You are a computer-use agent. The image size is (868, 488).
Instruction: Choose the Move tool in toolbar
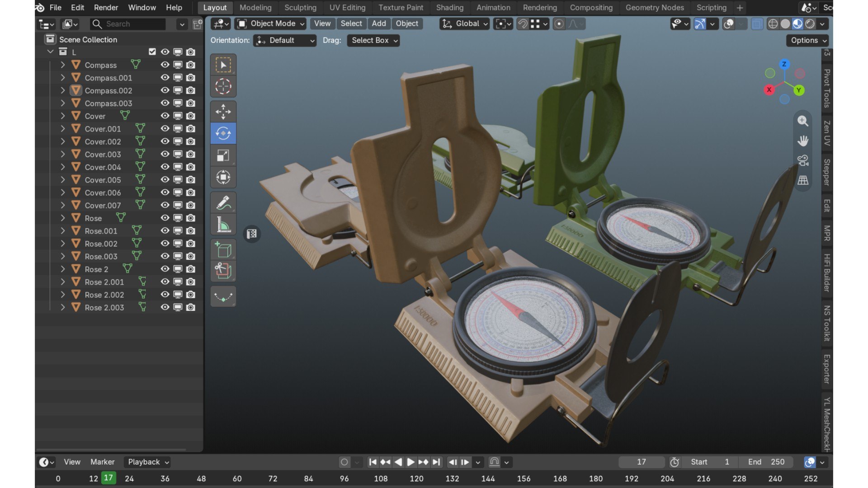point(223,112)
